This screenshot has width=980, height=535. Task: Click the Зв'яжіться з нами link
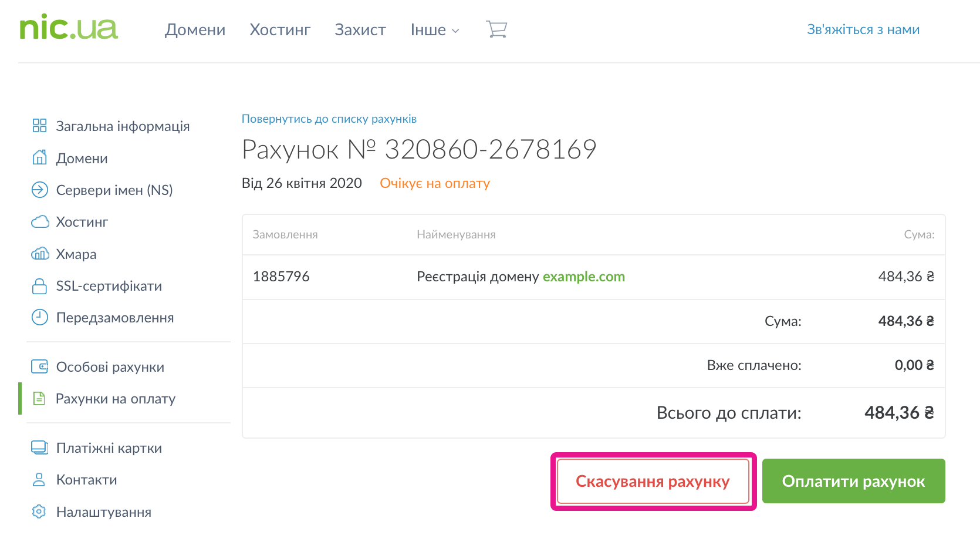[863, 30]
